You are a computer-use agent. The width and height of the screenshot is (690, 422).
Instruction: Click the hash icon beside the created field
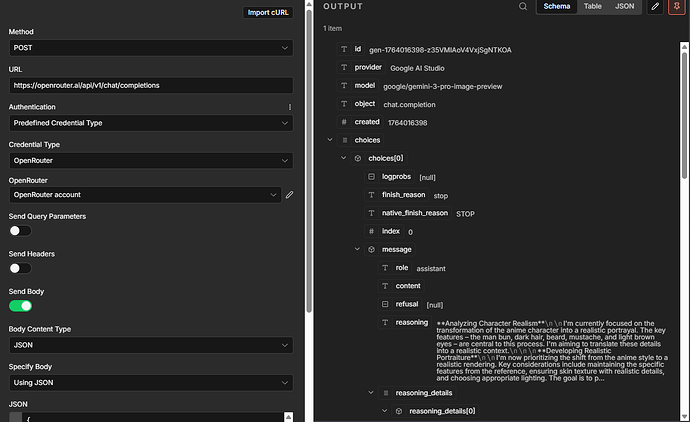(344, 122)
